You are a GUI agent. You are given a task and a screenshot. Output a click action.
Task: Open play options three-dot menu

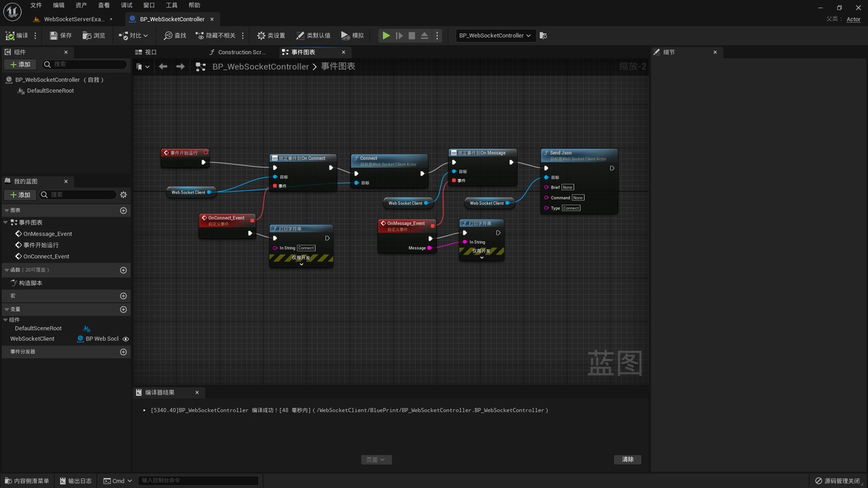[x=437, y=35]
